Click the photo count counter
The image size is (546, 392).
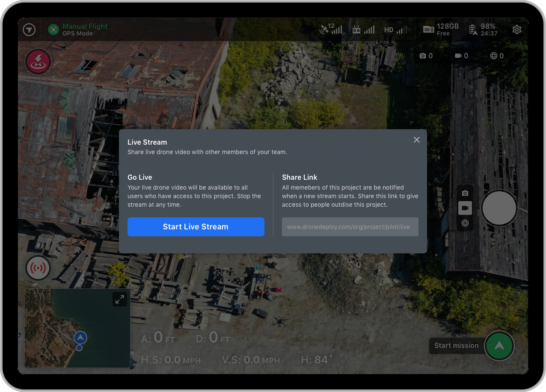pos(426,56)
